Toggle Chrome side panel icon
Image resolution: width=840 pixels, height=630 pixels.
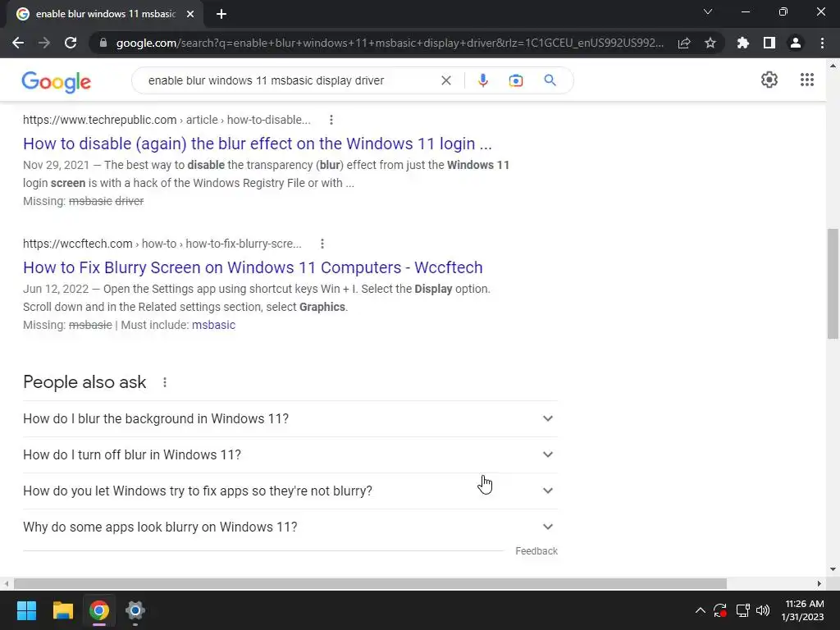[769, 43]
